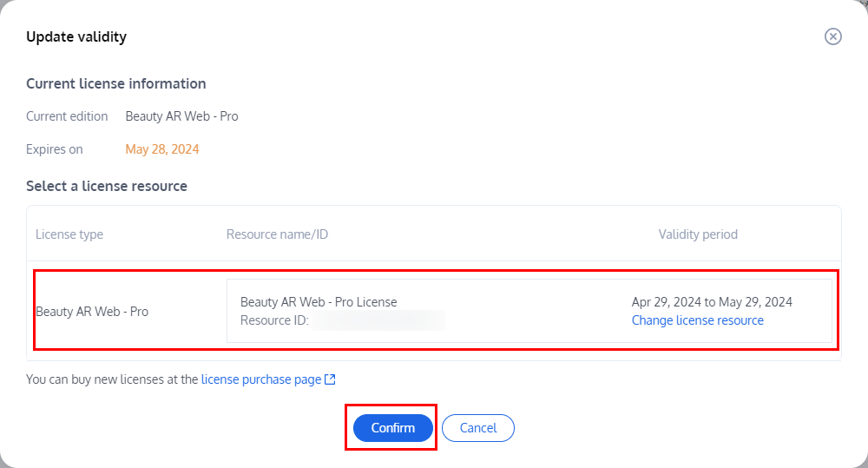Click the May 28, 2024 expiry date
Screen dimensions: 868x468
(x=162, y=149)
